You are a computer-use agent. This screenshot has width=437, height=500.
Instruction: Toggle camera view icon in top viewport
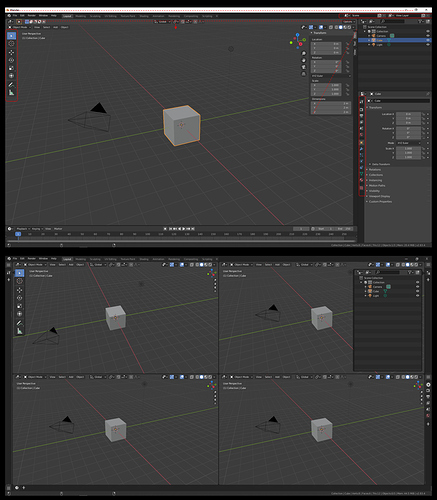point(303,67)
